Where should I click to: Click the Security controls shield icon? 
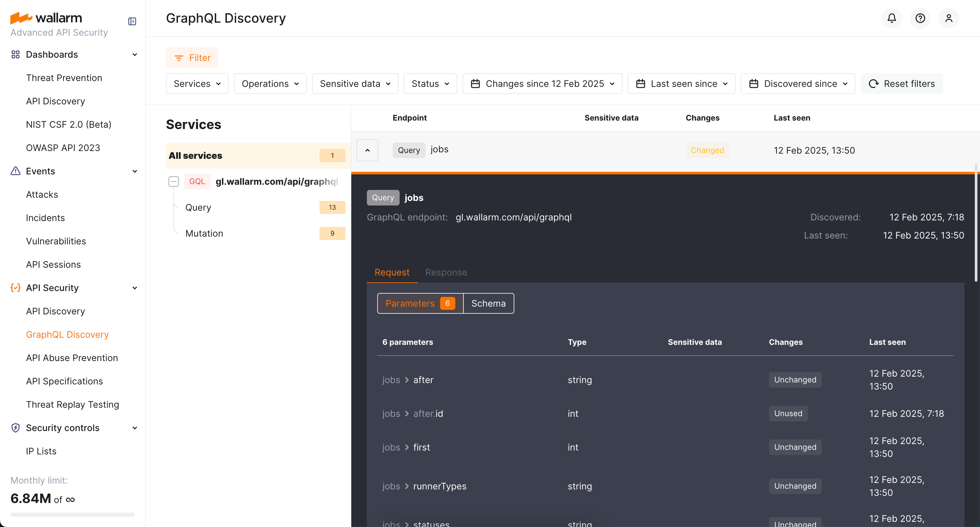click(15, 428)
